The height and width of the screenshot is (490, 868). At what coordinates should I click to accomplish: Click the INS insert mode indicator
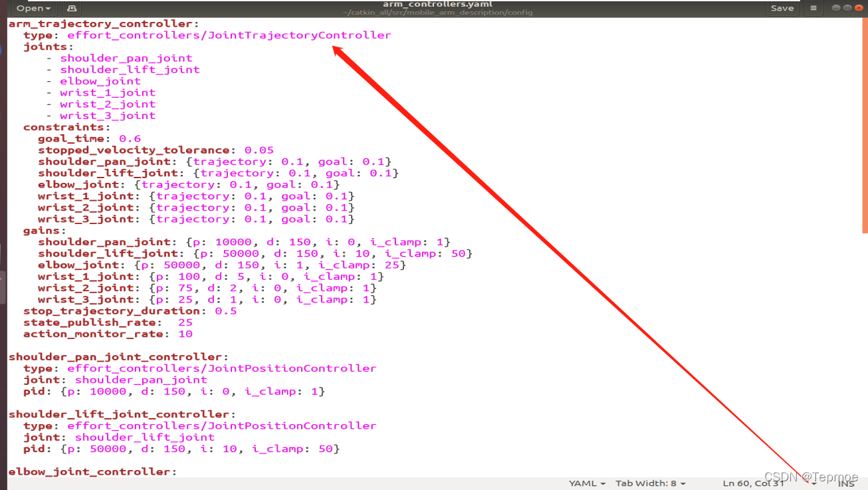845,483
